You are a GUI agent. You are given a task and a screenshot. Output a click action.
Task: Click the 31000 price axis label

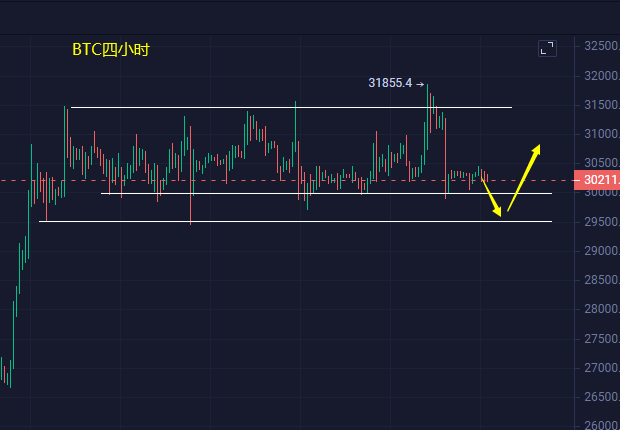[x=602, y=134]
